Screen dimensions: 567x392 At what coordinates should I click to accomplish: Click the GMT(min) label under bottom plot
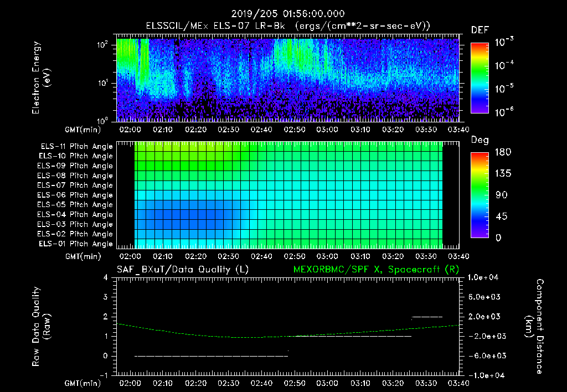[83, 383]
